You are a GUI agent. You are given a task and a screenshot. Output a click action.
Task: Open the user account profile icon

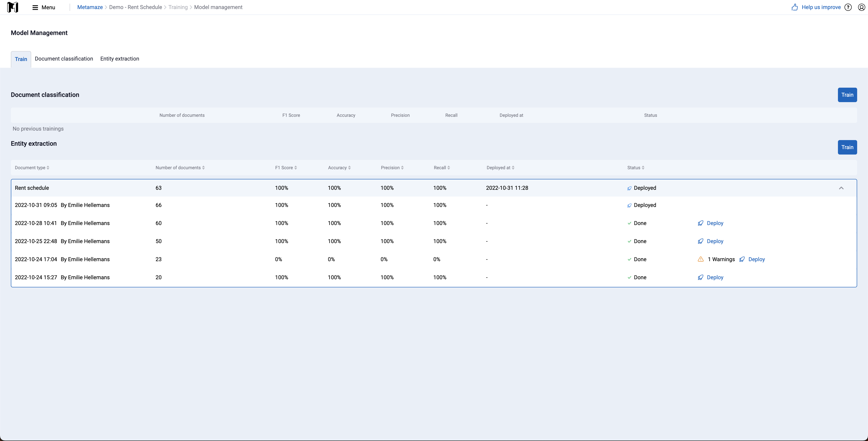click(861, 7)
